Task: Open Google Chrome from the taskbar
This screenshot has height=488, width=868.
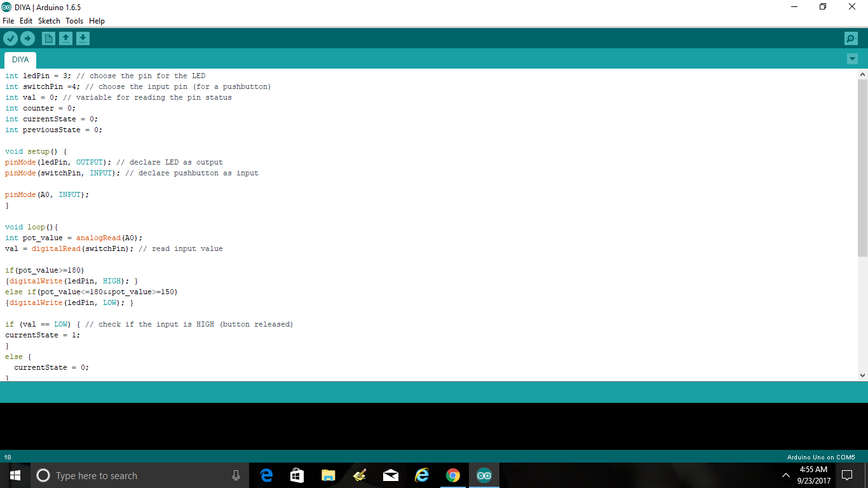Action: pos(453,475)
